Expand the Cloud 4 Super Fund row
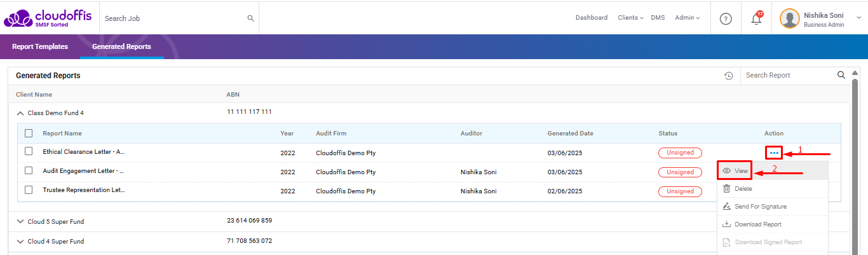This screenshot has width=868, height=255. [20, 242]
